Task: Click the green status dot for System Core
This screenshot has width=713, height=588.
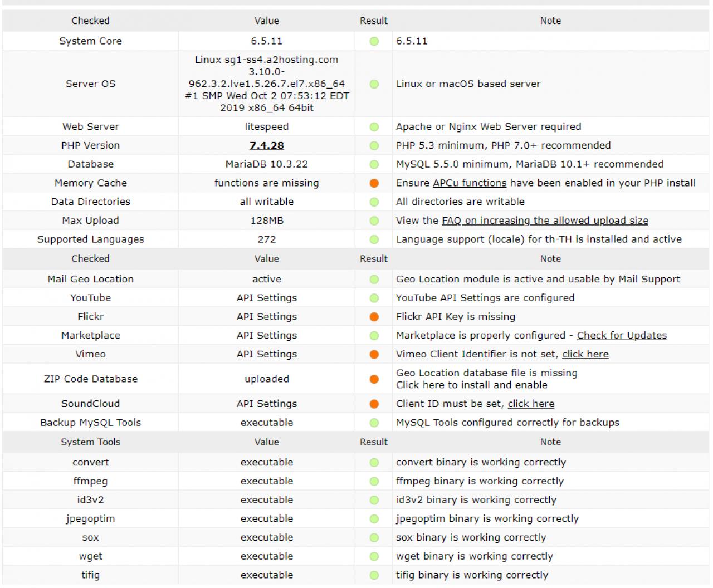Action: pos(374,41)
